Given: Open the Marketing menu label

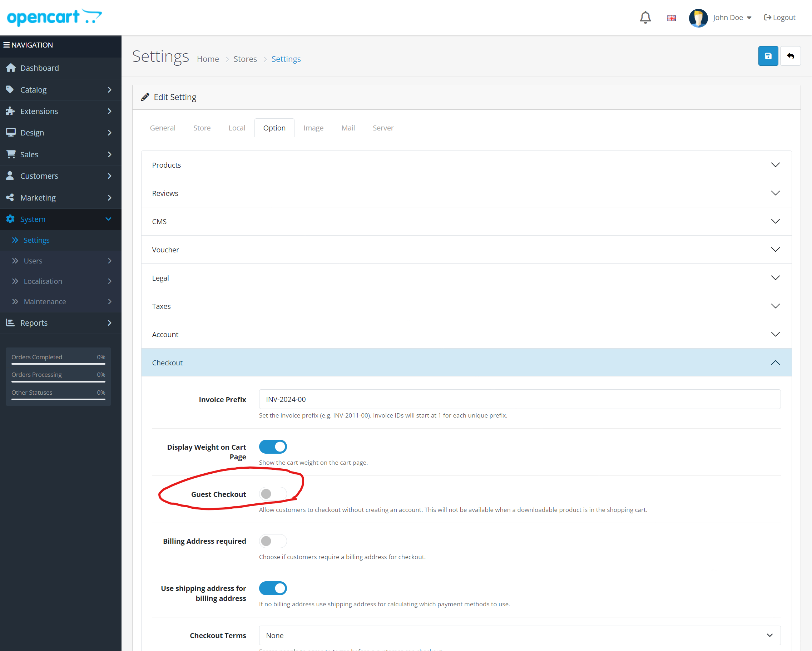Looking at the screenshot, I should pos(38,198).
